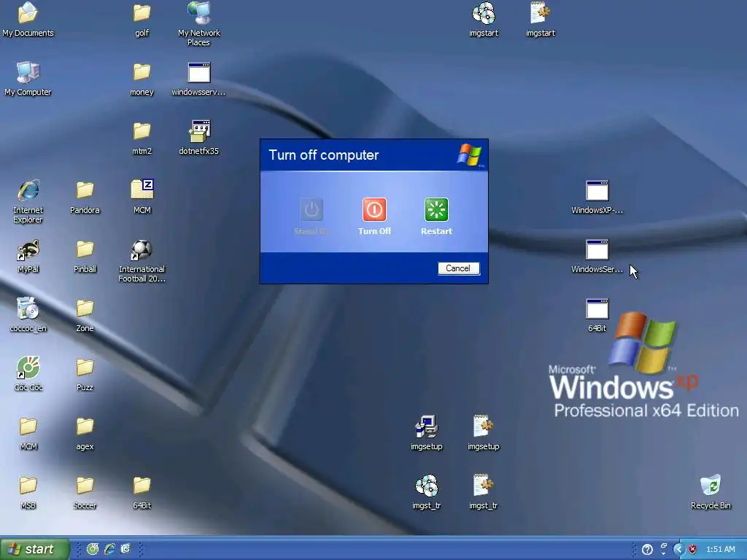
Task: Open the start menu
Action: [x=34, y=549]
